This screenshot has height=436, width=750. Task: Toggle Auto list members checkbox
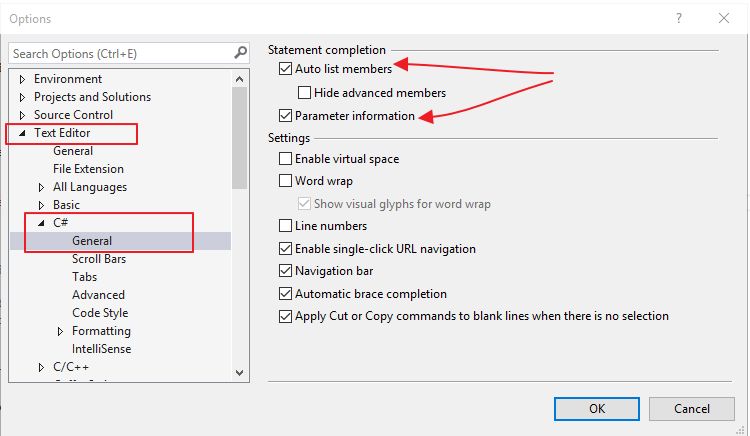[286, 69]
